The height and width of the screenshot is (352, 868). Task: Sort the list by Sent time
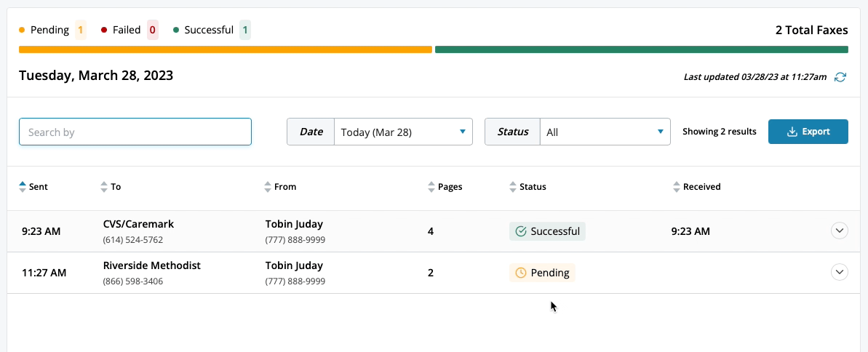[x=33, y=187]
